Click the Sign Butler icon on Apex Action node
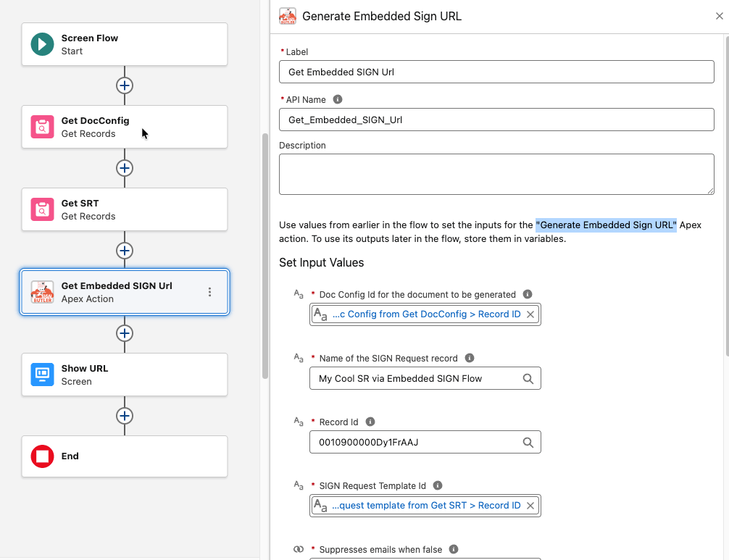Image resolution: width=729 pixels, height=560 pixels. (42, 292)
